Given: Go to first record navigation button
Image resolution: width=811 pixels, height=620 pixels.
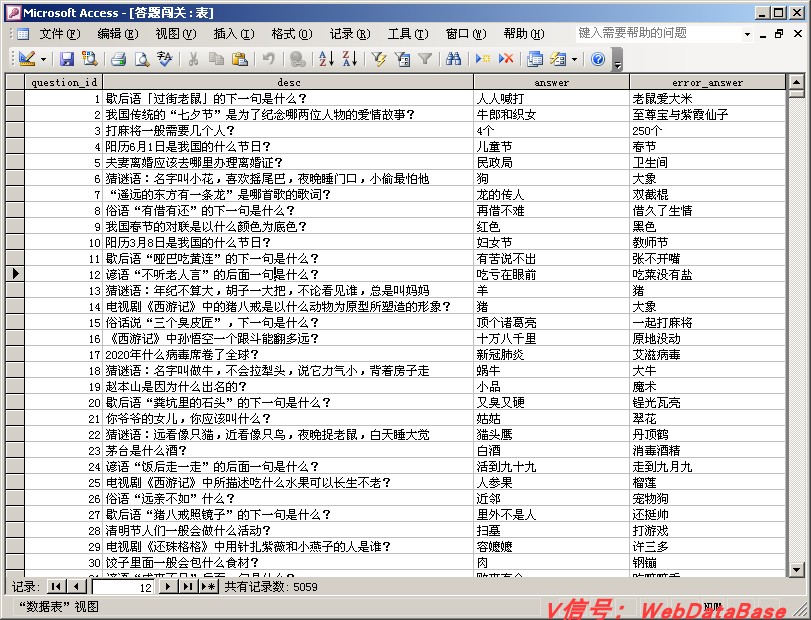Looking at the screenshot, I should (56, 586).
